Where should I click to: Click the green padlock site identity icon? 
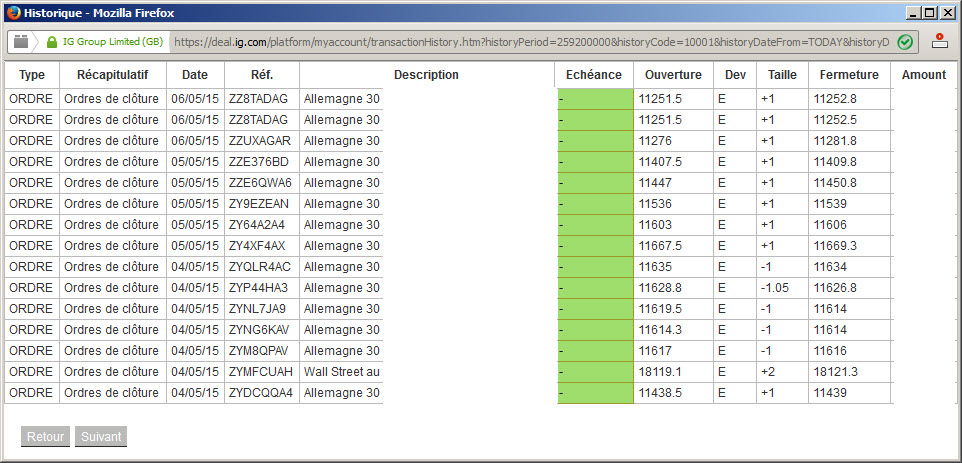[52, 42]
